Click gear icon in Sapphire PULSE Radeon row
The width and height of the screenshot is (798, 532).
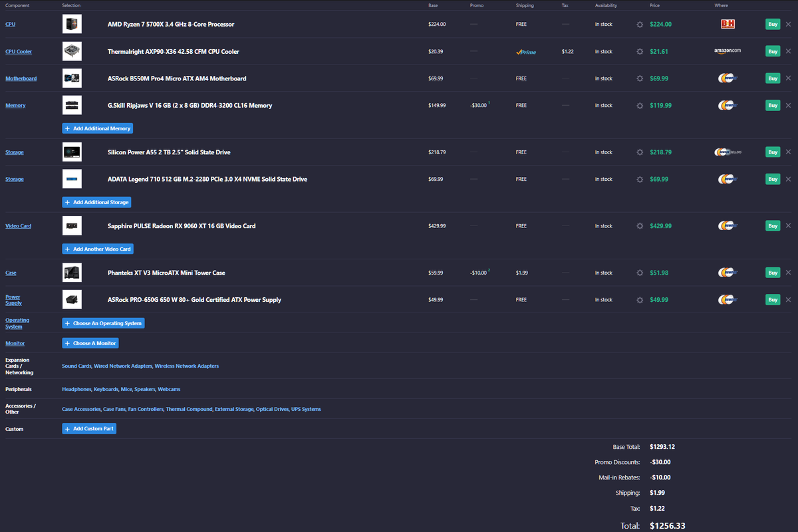(640, 226)
